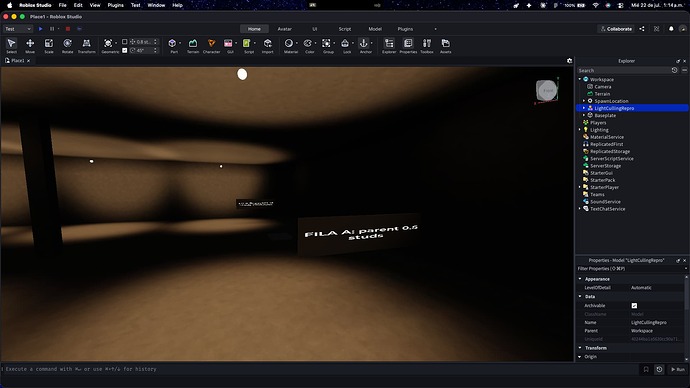Click the viewport orientation cube
This screenshot has width=690, height=388.
click(547, 91)
